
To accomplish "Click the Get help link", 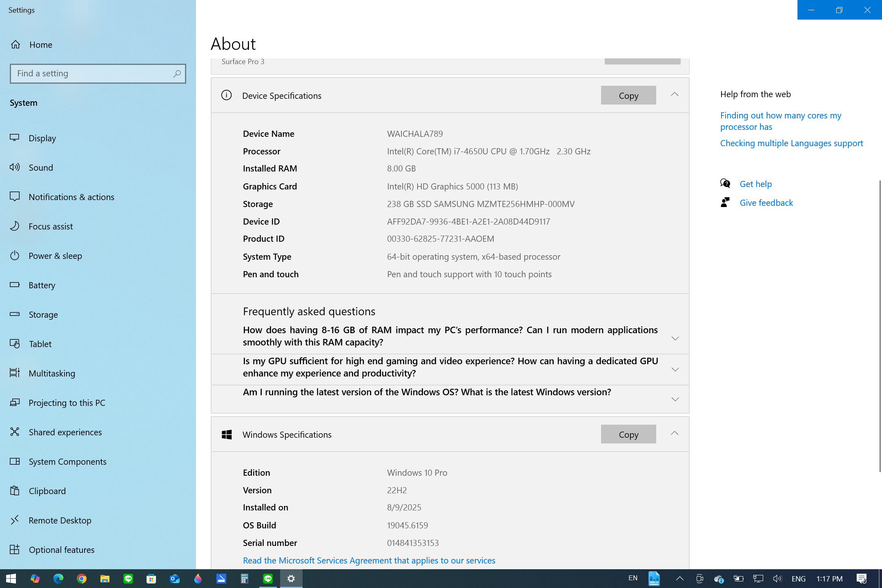I will coord(755,184).
